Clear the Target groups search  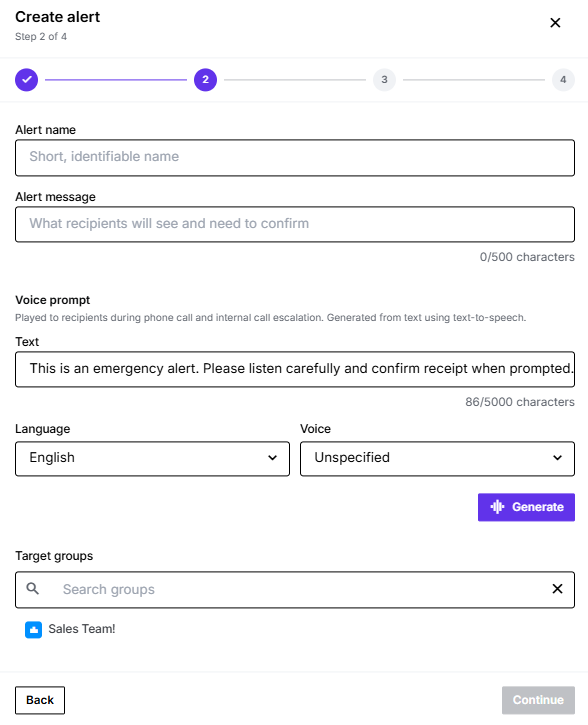[557, 589]
